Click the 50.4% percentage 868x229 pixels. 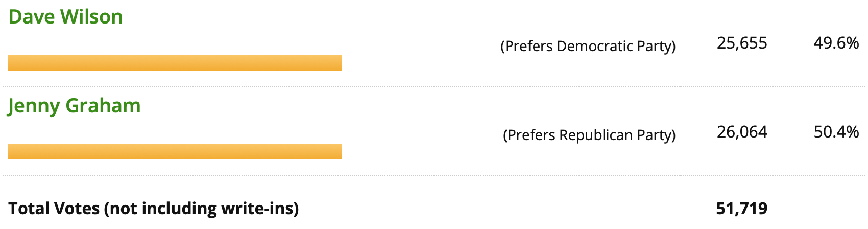836,132
